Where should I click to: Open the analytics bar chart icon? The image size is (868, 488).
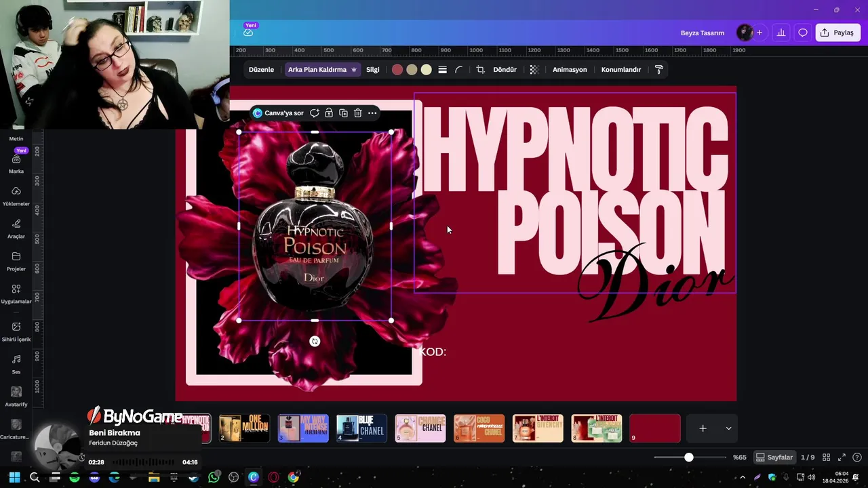tap(781, 33)
